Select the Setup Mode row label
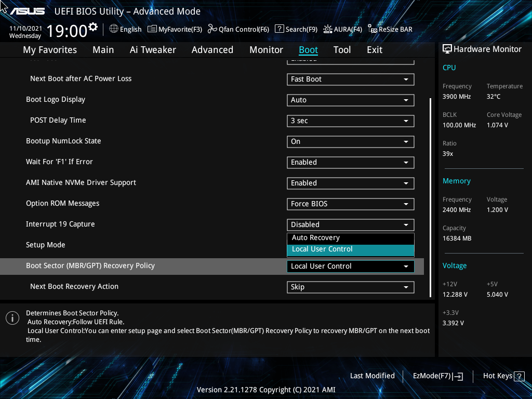532x399 pixels. tap(46, 245)
